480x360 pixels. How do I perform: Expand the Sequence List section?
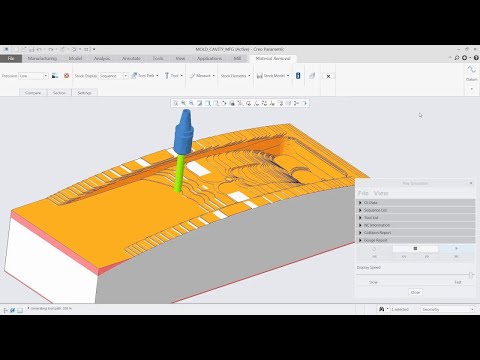point(416,210)
